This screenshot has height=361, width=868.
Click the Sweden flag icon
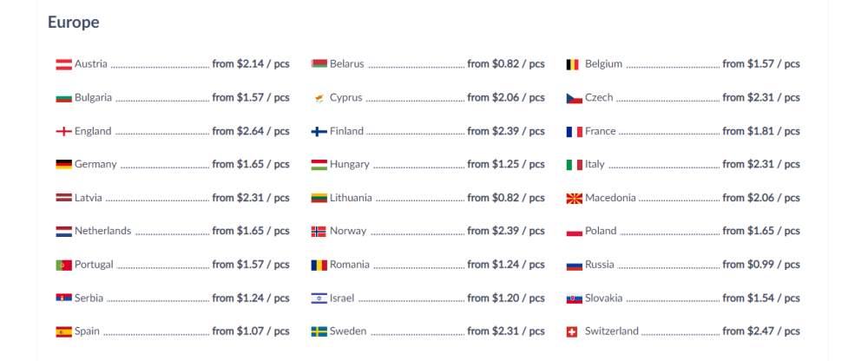click(x=319, y=331)
